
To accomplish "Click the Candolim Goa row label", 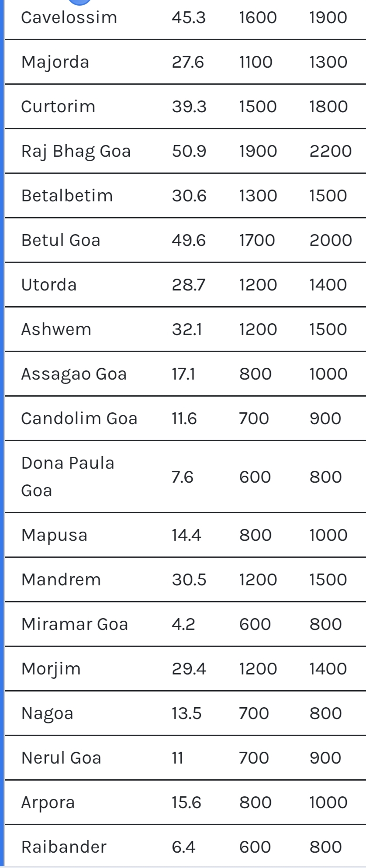I will pyautogui.click(x=79, y=418).
